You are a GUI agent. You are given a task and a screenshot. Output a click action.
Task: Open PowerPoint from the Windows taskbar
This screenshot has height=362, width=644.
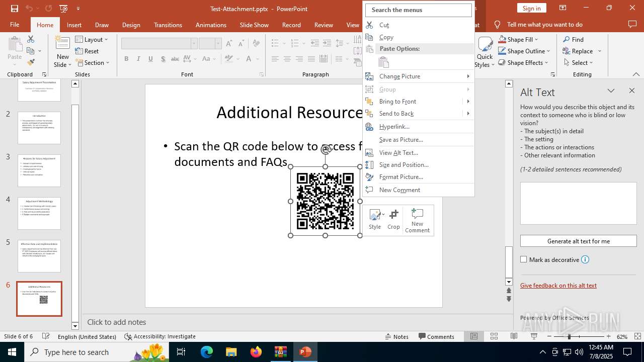pos(305,352)
